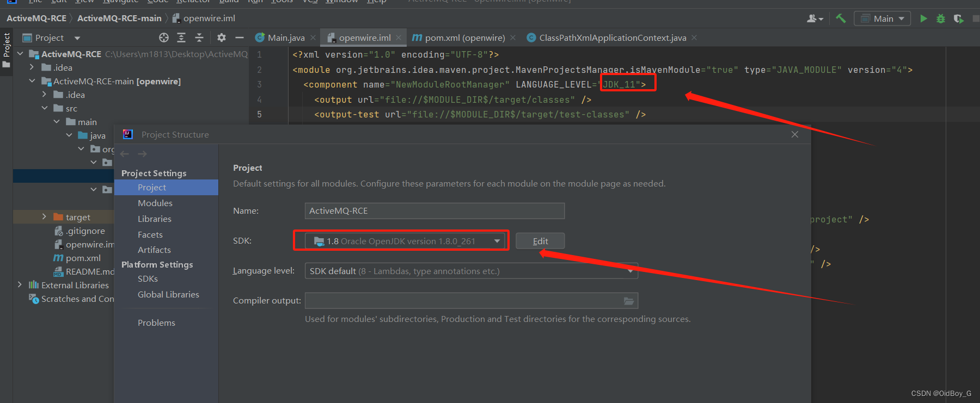
Task: Open the Language level dropdown
Action: coord(471,271)
